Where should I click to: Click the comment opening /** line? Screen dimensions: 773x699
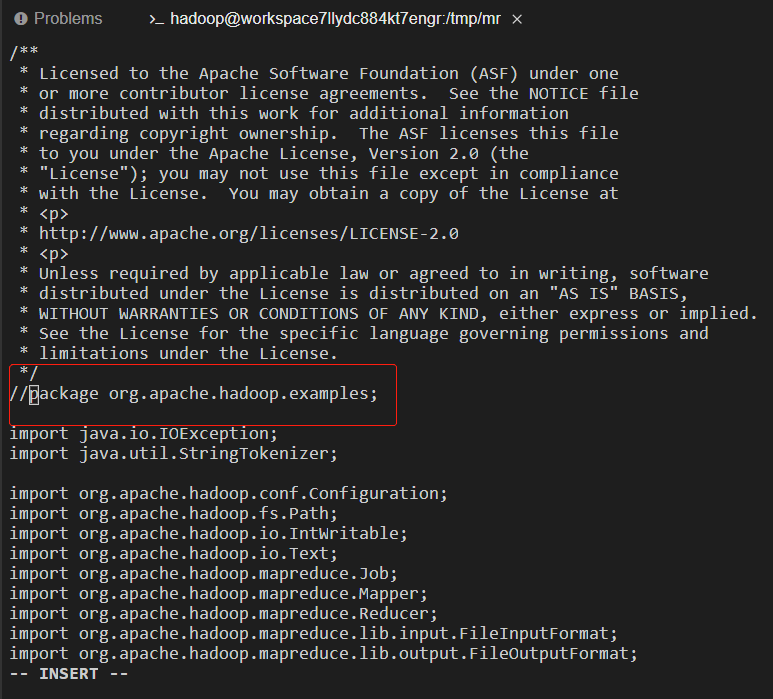[24, 51]
